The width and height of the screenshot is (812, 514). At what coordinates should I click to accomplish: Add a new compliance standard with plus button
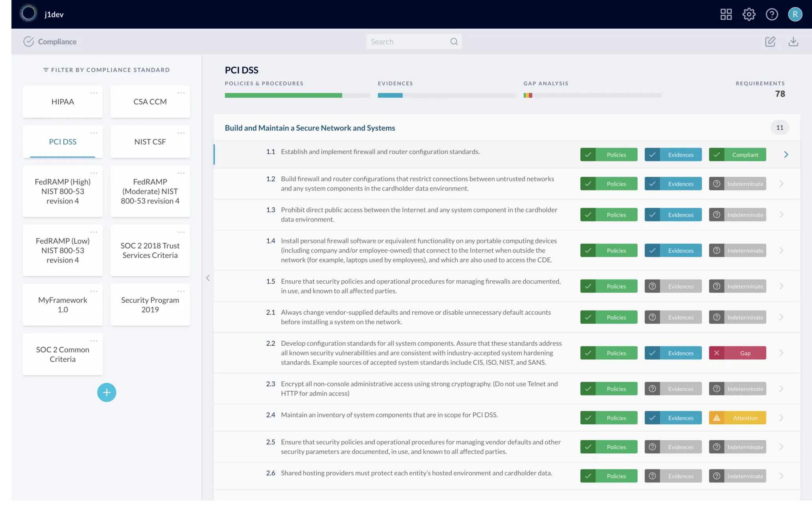(107, 392)
